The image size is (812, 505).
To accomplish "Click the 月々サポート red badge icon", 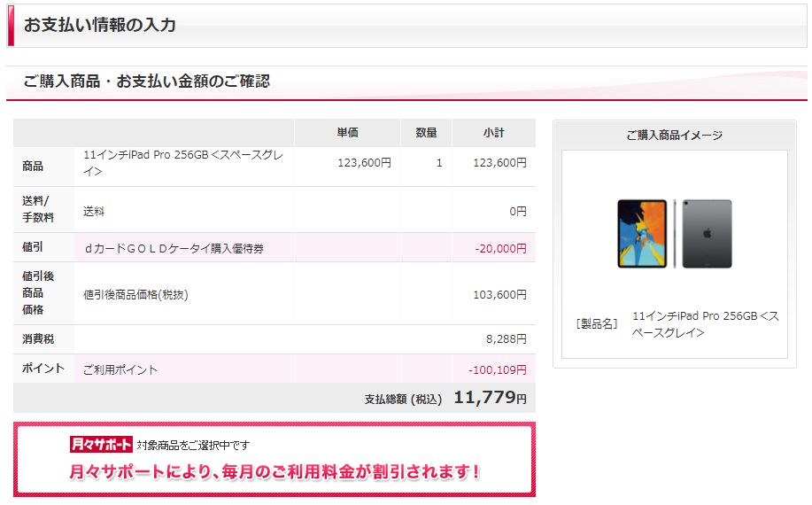I will click(101, 445).
